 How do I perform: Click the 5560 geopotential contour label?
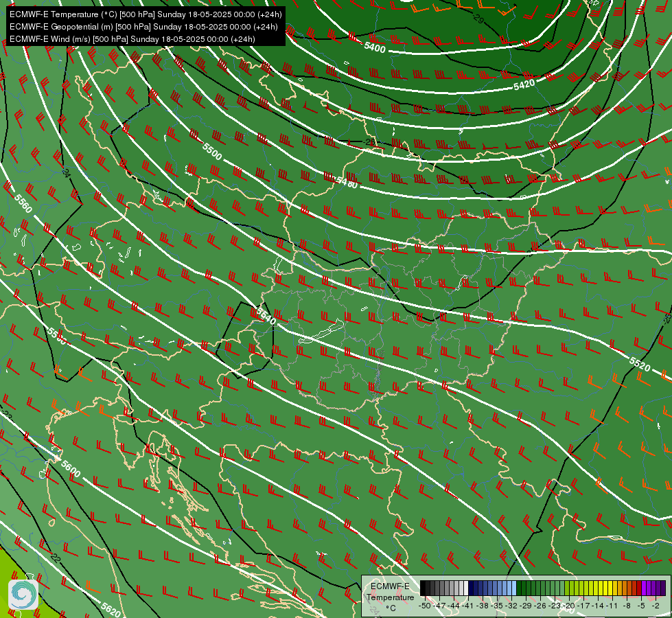[x=23, y=203]
